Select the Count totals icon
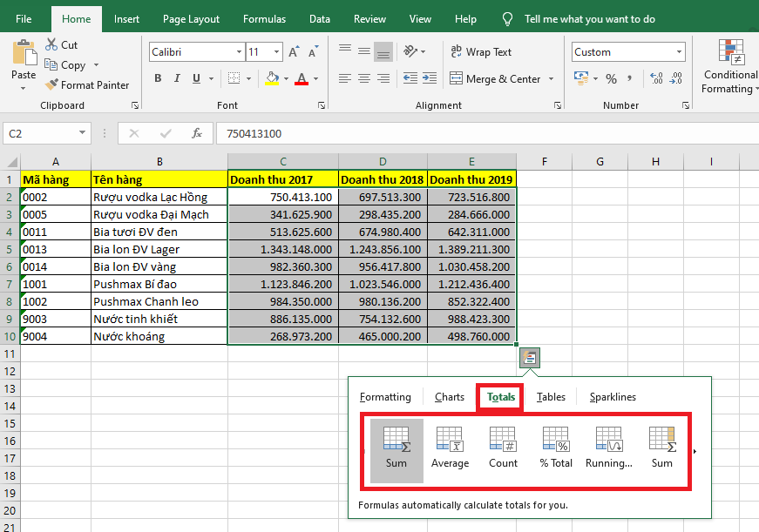759x532 pixels. point(503,447)
